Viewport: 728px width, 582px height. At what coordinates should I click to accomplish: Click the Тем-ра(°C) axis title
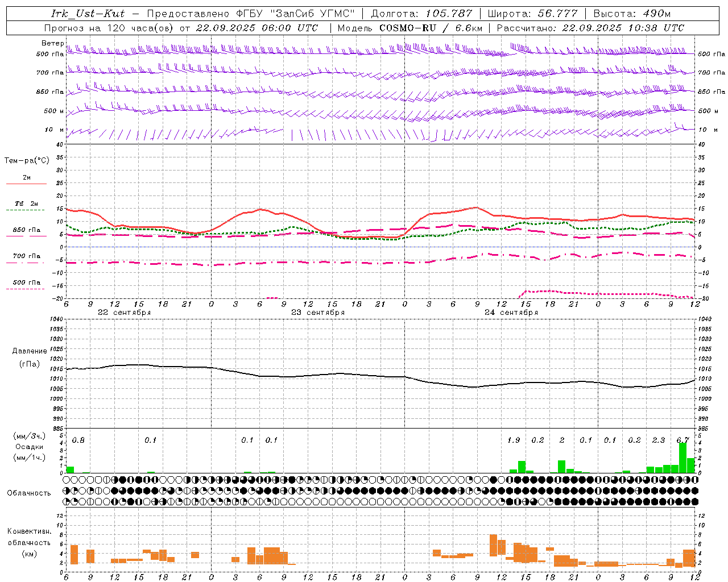pos(27,161)
